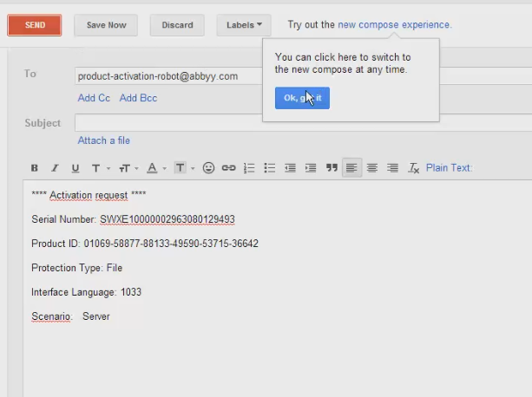Viewport: 532px width, 397px height.
Task: Toggle bold formatting in the toolbar
Action: (35, 168)
